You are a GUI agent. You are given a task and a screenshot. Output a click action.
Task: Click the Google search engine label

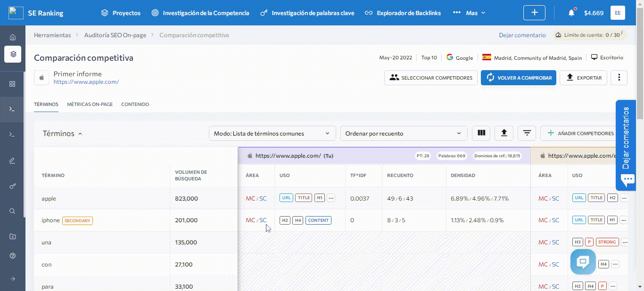(460, 57)
